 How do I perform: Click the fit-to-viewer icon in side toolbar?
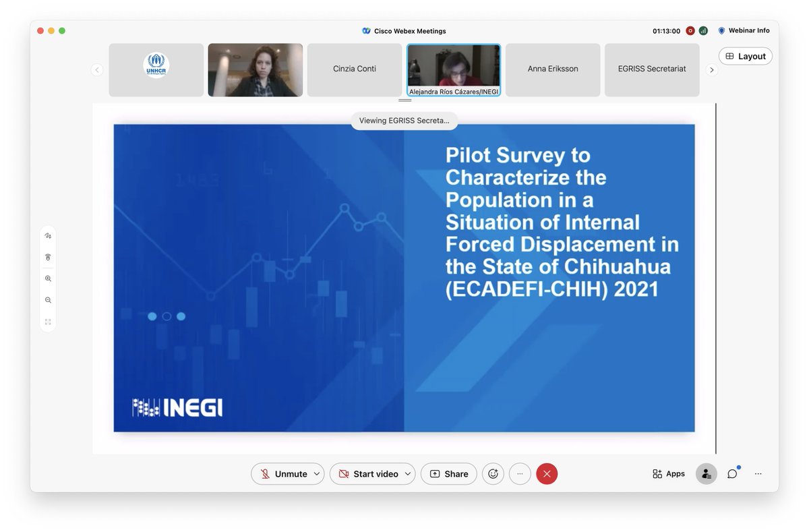48,322
